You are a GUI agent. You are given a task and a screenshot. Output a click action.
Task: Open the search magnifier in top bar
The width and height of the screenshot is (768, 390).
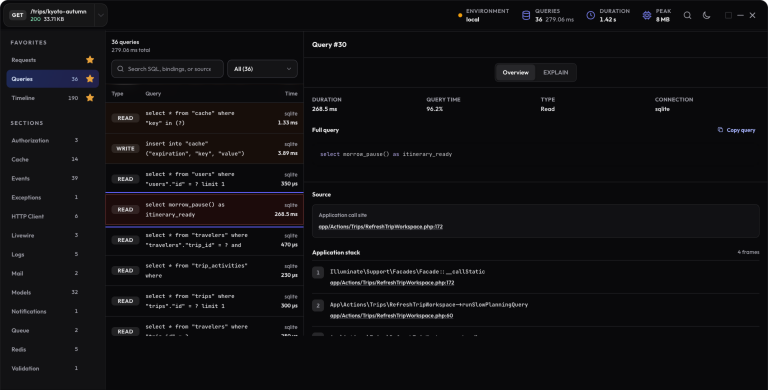tap(687, 15)
